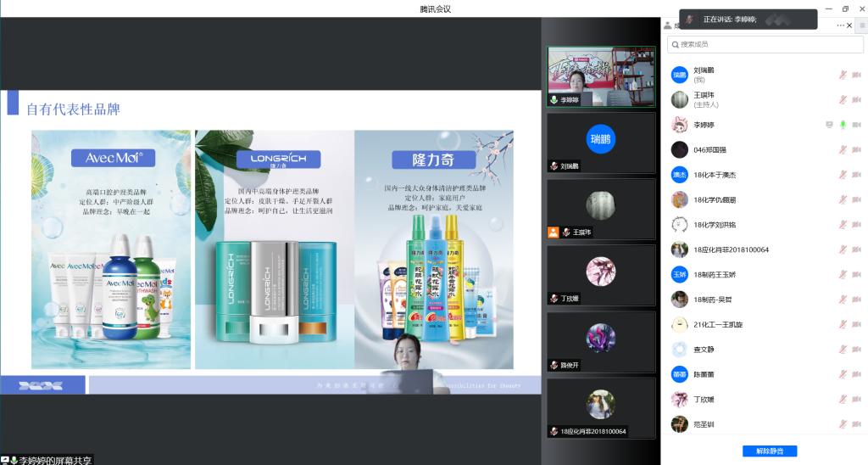The height and width of the screenshot is (465, 868).
Task: Click camera icon next to 王琪玮
Action: tap(856, 99)
